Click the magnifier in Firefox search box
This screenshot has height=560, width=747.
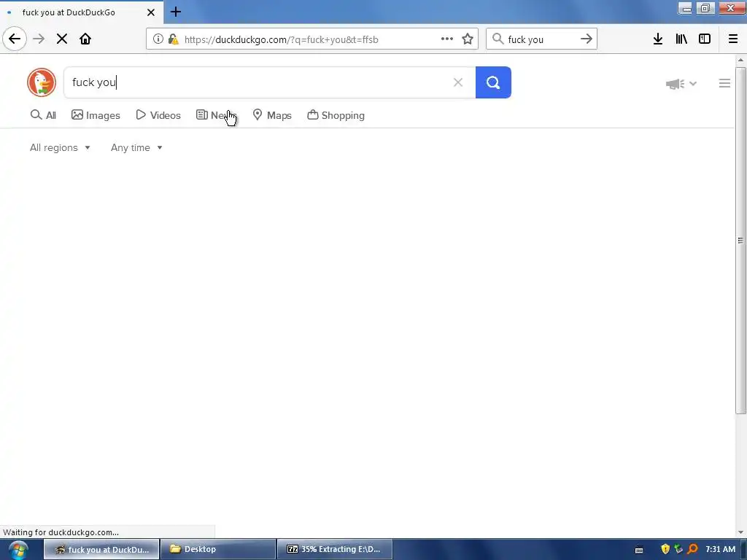498,39
